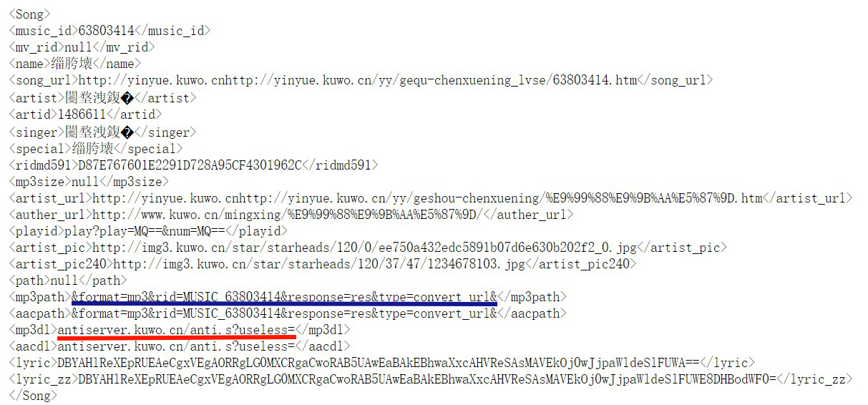Viewport: 868px width, 405px height.
Task: Click the aacdl antiserver.kuwo.cn address
Action: pos(177,346)
